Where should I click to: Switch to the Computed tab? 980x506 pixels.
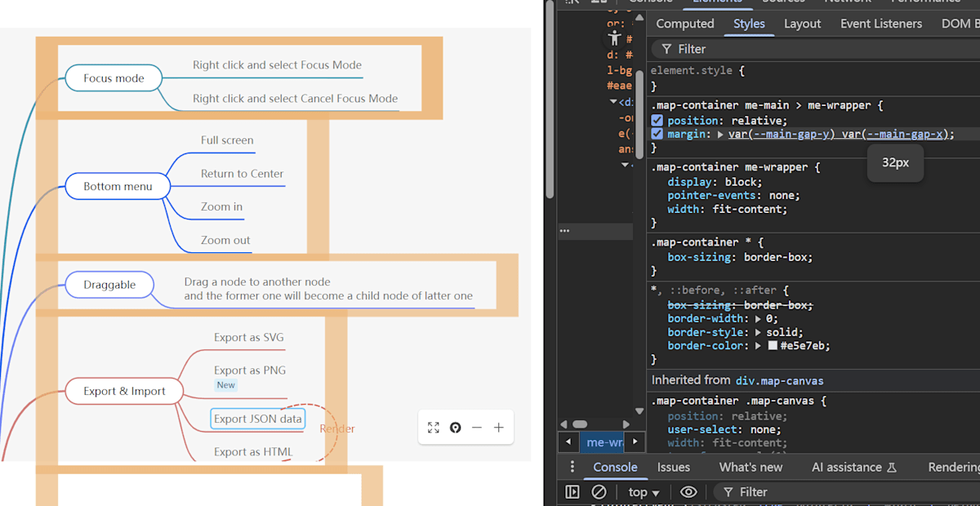click(685, 24)
